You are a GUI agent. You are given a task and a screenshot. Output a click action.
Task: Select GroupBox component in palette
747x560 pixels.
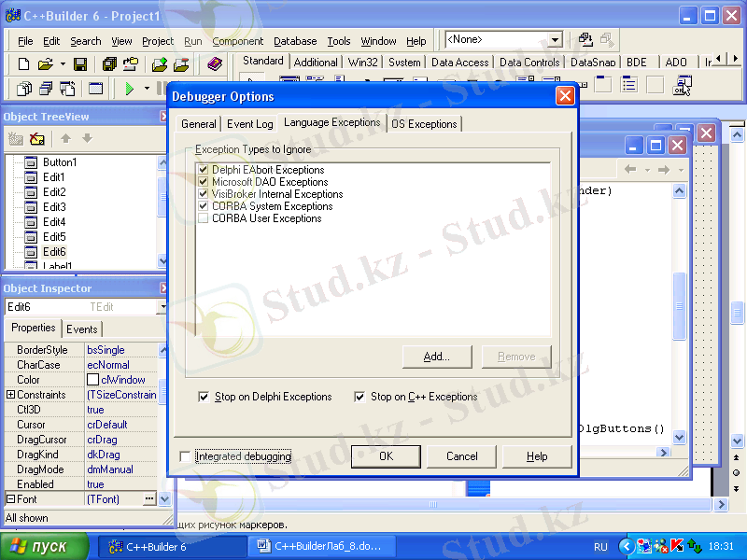[x=602, y=85]
